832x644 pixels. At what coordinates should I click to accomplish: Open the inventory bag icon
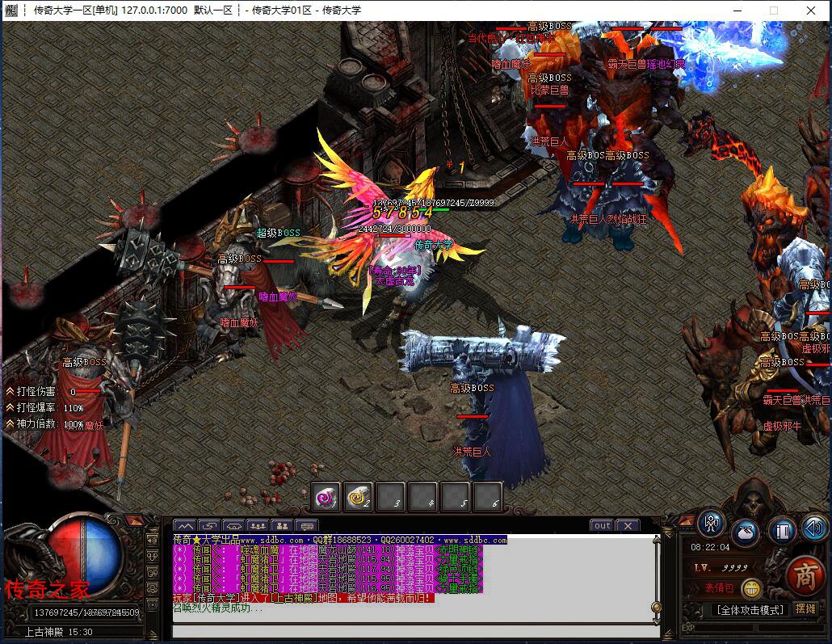tap(746, 532)
